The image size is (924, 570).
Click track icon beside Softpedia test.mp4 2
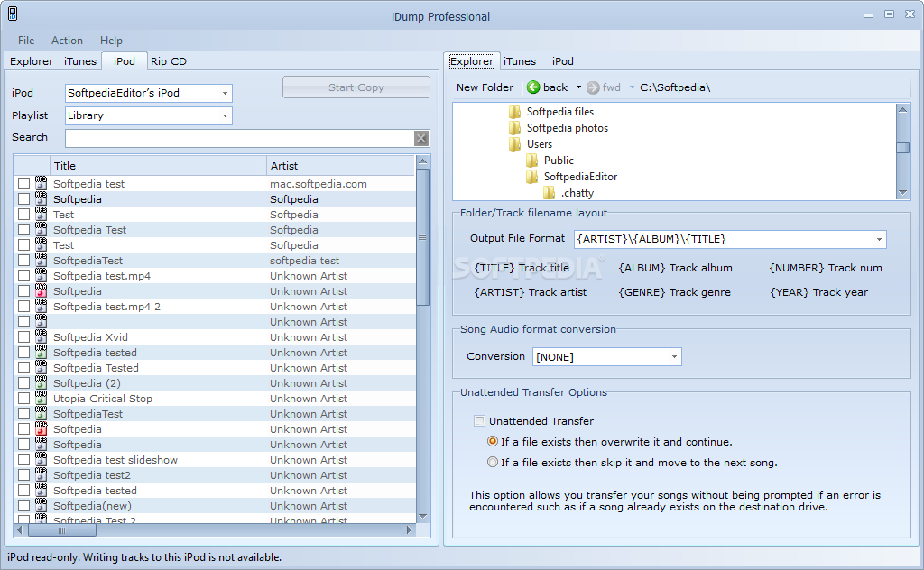[x=41, y=306]
